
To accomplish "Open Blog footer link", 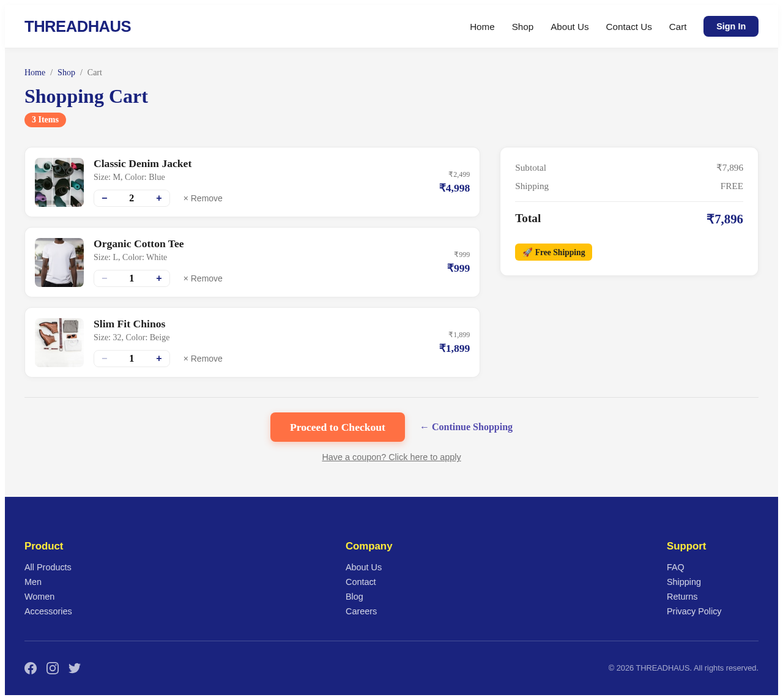I will pyautogui.click(x=354, y=597).
